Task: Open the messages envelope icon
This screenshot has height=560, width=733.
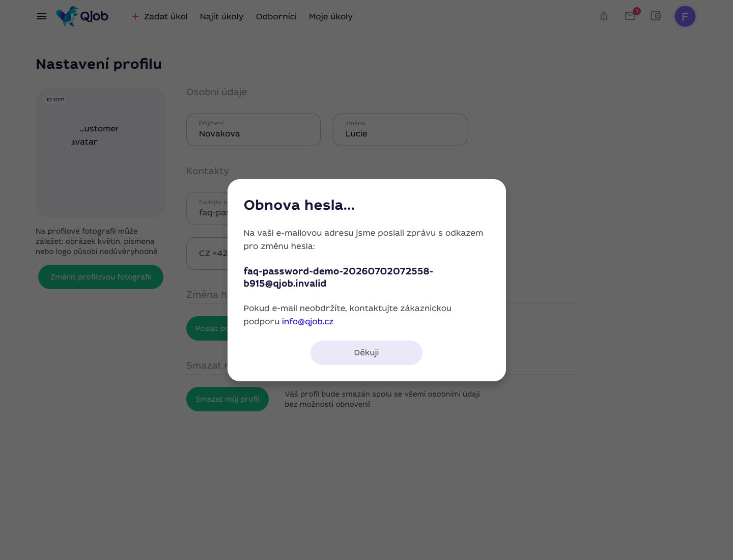Action: 630,16
